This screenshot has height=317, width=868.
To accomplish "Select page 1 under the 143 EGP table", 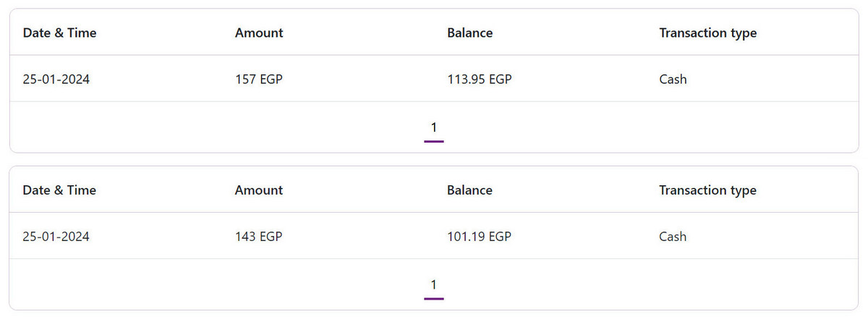I will (433, 284).
